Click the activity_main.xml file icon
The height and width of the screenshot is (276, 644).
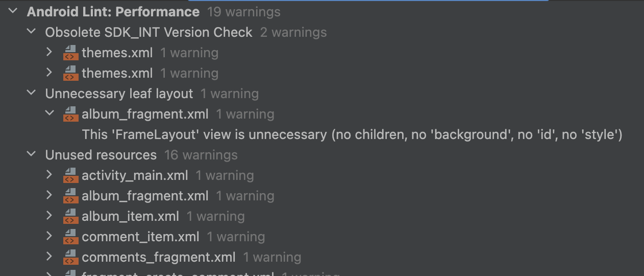70,175
